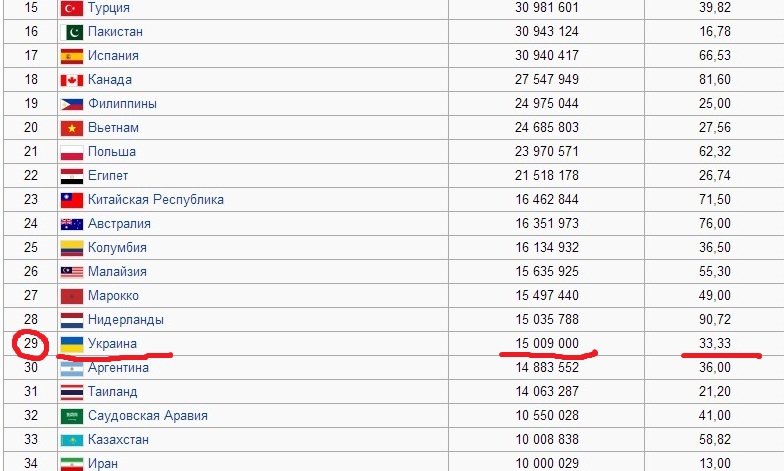Click the circled rank number 29
784x471 pixels.
pyautogui.click(x=30, y=344)
